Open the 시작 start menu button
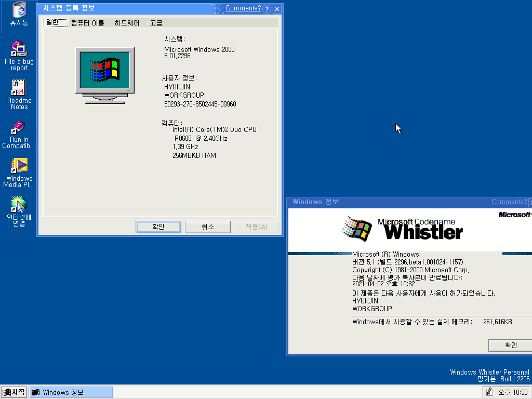This screenshot has width=532, height=399. pyautogui.click(x=14, y=392)
